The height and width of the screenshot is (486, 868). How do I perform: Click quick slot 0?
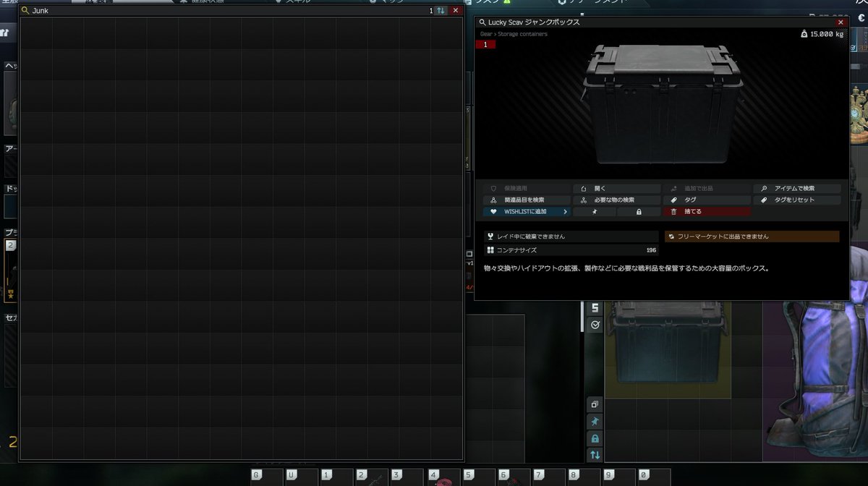(653, 477)
